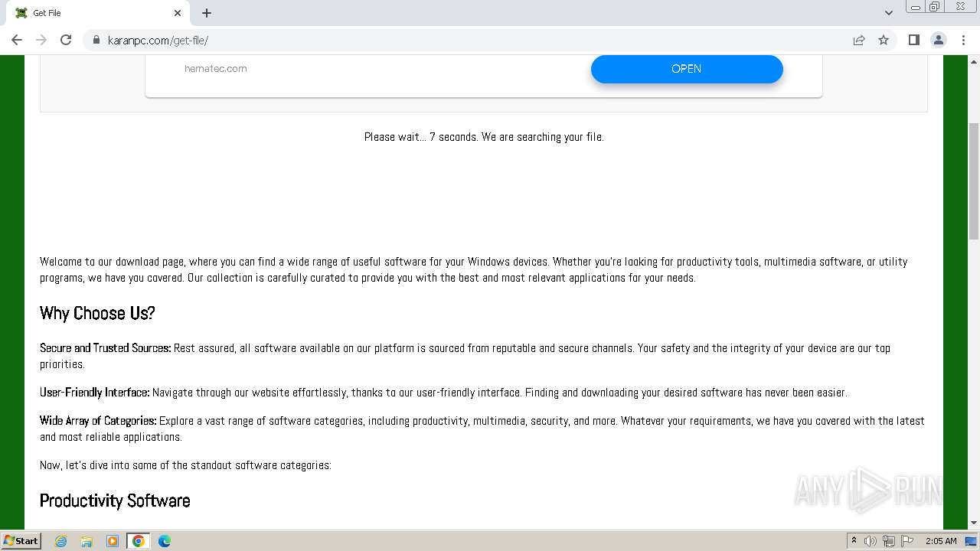Expand the tab search chevron

(x=888, y=13)
